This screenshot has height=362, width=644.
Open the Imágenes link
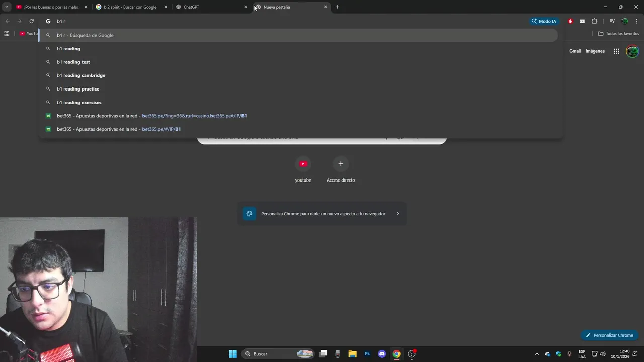pyautogui.click(x=595, y=51)
